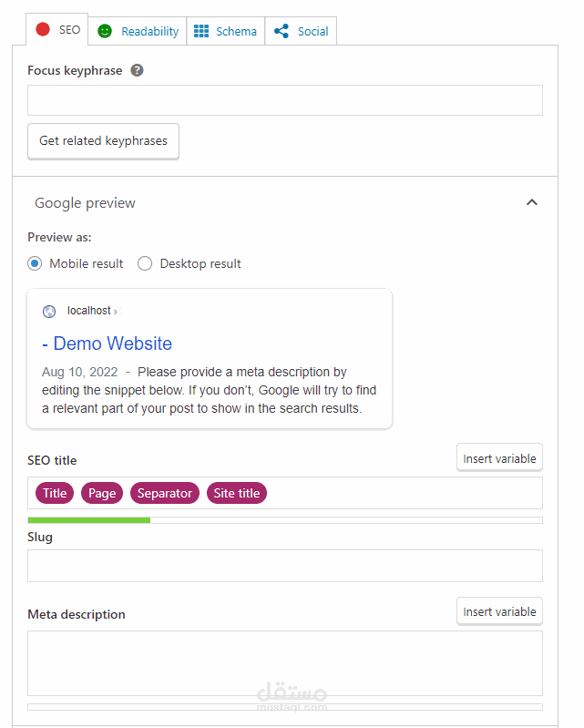Image resolution: width=584 pixels, height=728 pixels.
Task: Click Insert variable for Meta description
Action: [x=499, y=611]
